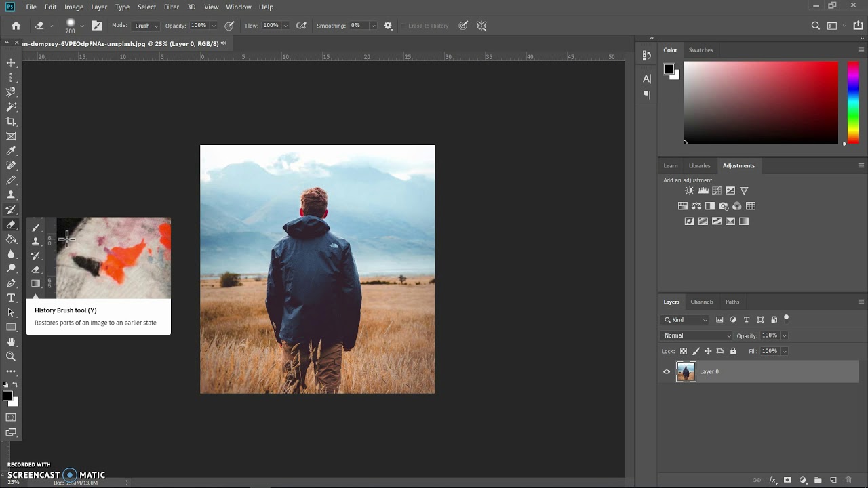Open the Layers panel menu button
The height and width of the screenshot is (488, 868).
tap(861, 302)
